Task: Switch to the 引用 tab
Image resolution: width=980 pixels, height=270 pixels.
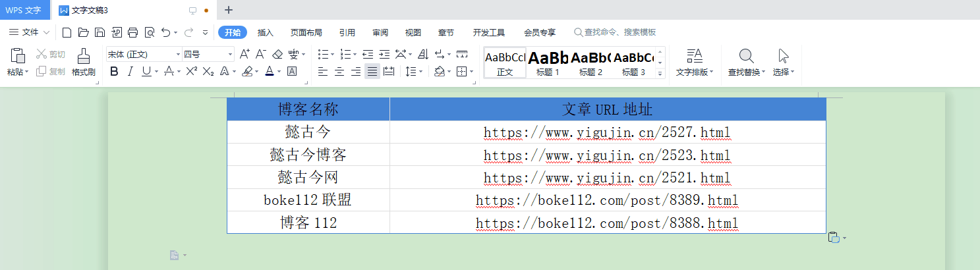Action: click(x=347, y=32)
